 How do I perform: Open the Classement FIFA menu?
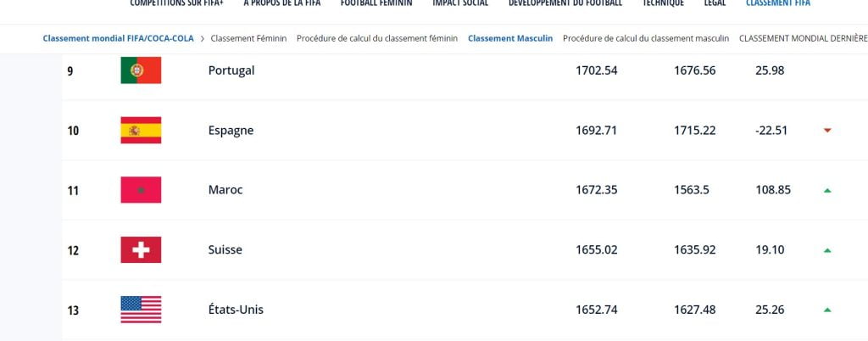click(x=778, y=3)
